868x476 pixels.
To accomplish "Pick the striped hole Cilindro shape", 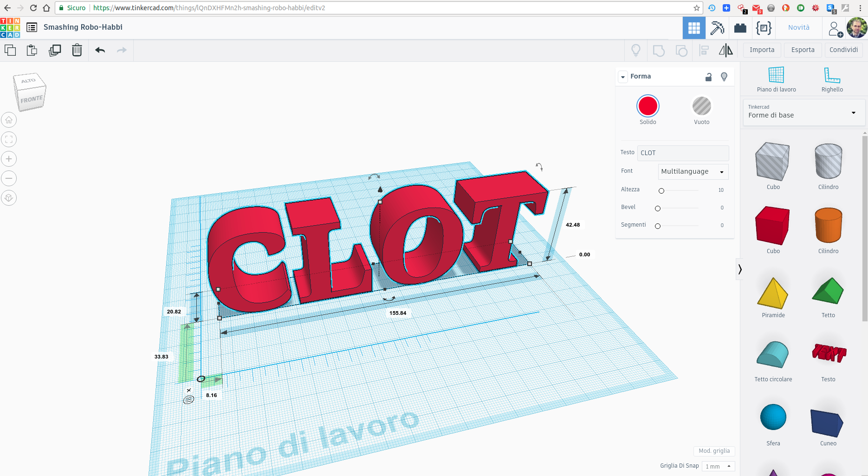I will coord(828,161).
